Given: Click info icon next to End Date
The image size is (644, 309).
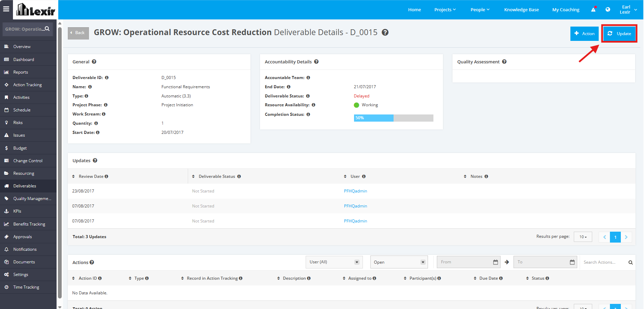Looking at the screenshot, I should tap(289, 87).
